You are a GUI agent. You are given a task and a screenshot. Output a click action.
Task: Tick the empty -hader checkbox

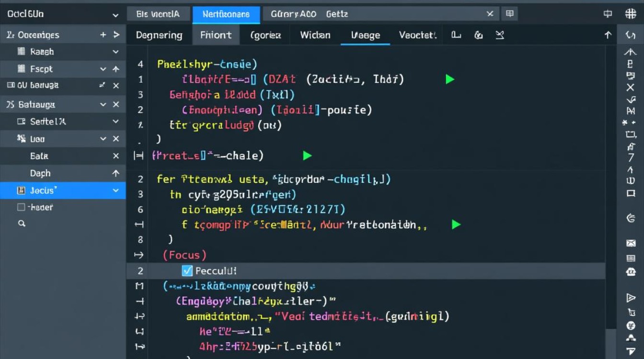click(21, 207)
